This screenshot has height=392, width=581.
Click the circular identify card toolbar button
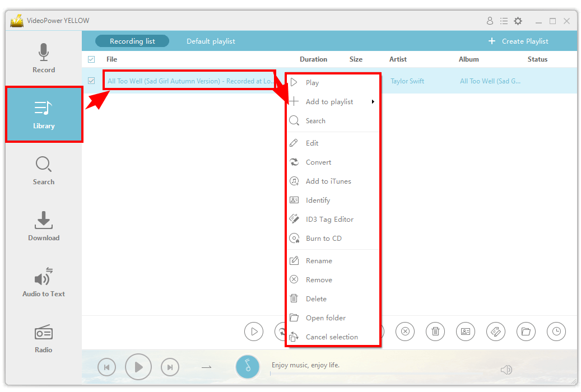466,332
